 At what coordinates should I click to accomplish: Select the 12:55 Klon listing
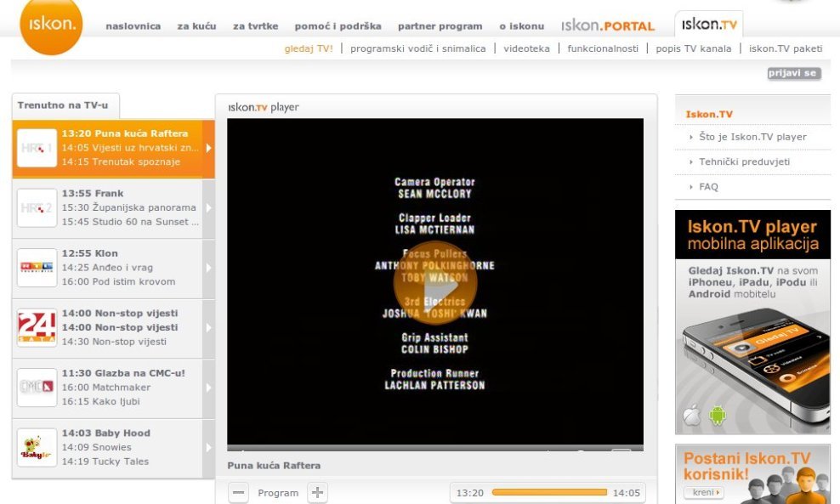89,253
